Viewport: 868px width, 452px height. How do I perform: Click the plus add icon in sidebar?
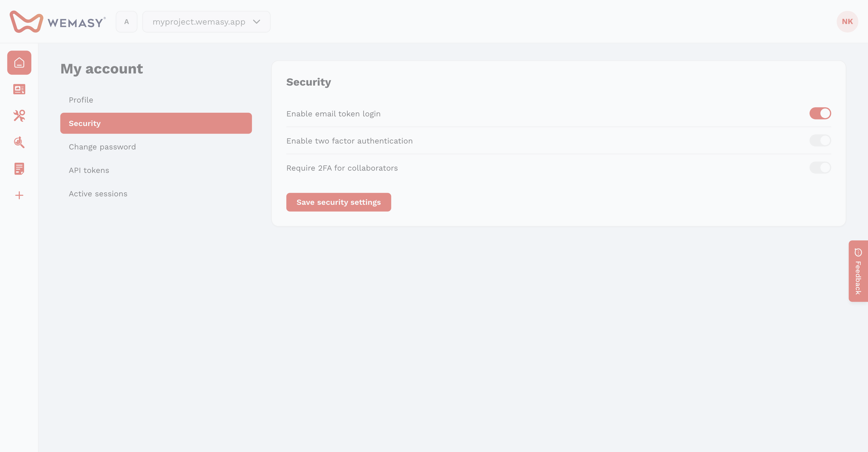(19, 195)
